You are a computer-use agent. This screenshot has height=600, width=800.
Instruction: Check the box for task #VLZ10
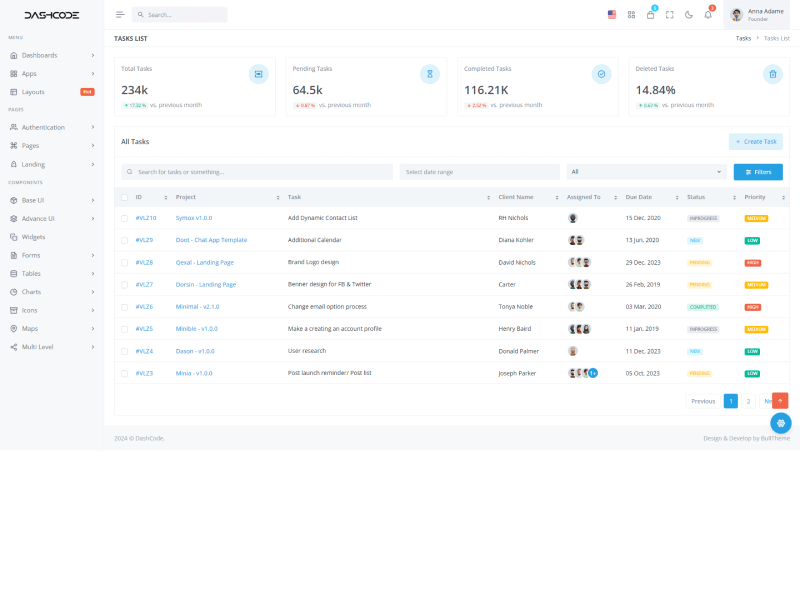125,218
